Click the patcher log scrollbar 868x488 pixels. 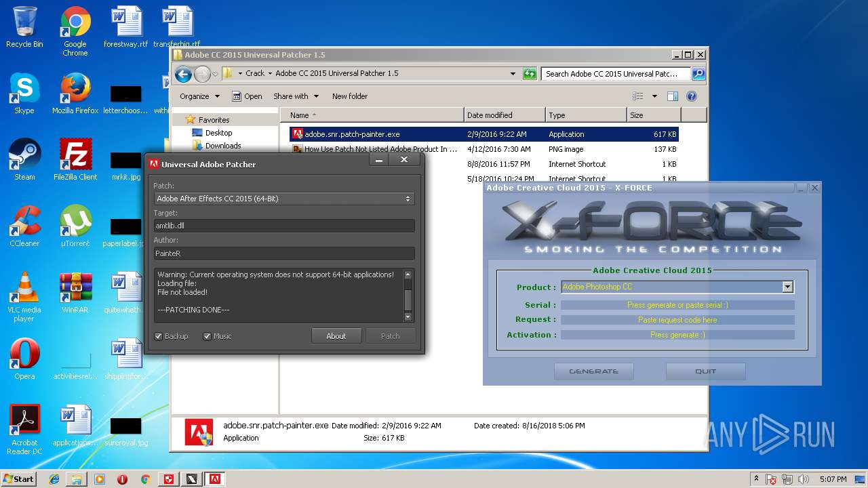click(x=408, y=296)
